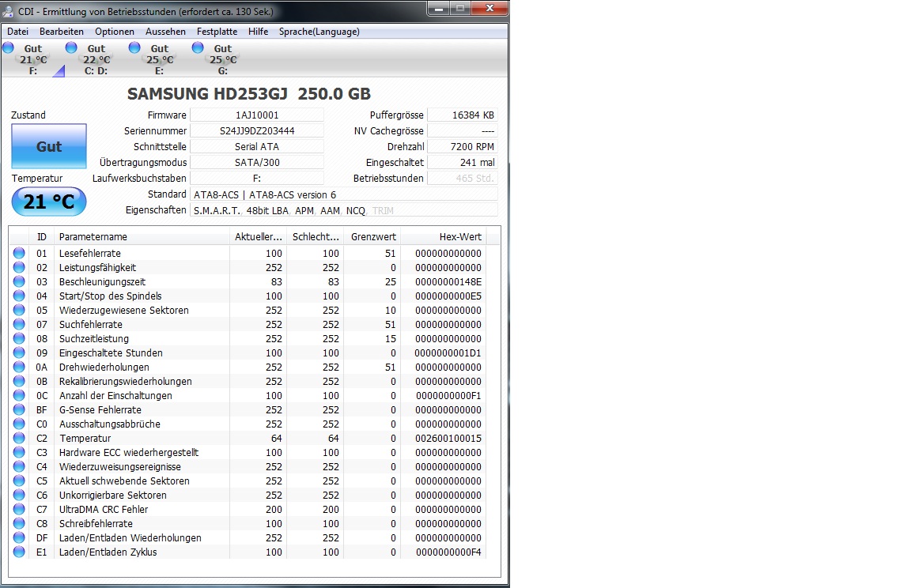
Task: Select drive E: at 25 °C
Action: [x=160, y=59]
